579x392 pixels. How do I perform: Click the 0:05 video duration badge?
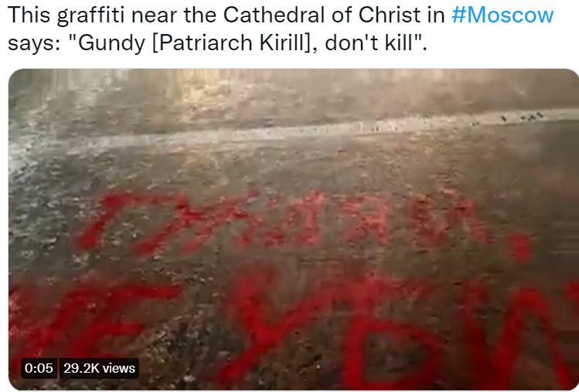point(39,368)
